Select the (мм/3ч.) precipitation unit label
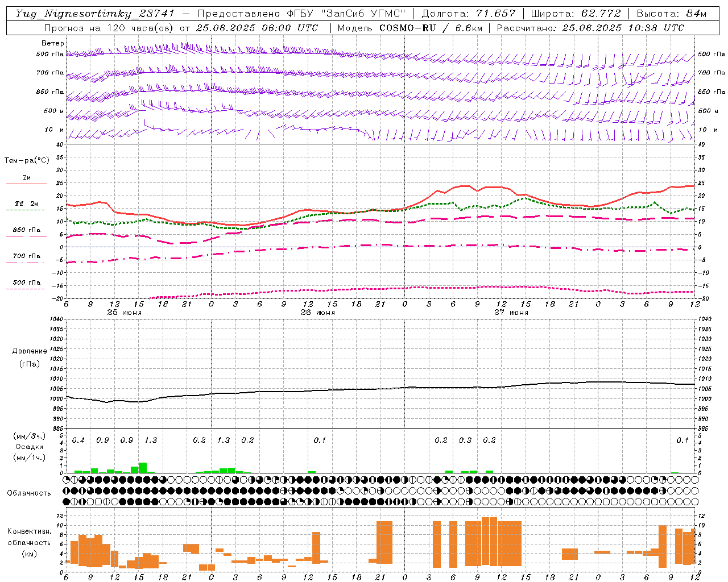 point(30,436)
